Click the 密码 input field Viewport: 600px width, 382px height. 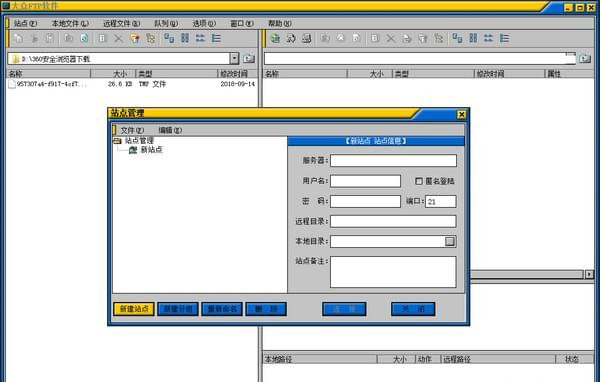[x=365, y=201]
